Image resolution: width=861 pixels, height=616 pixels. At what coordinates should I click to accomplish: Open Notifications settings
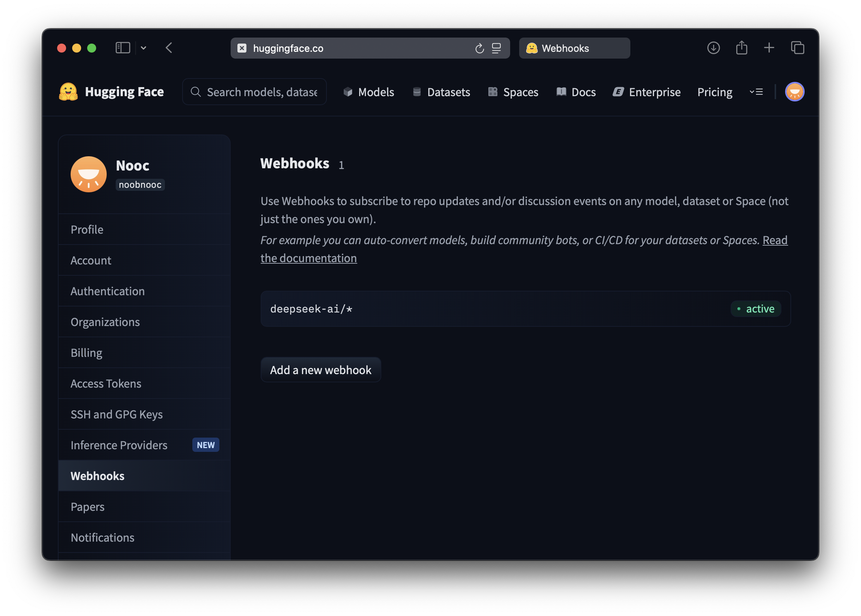click(144, 537)
